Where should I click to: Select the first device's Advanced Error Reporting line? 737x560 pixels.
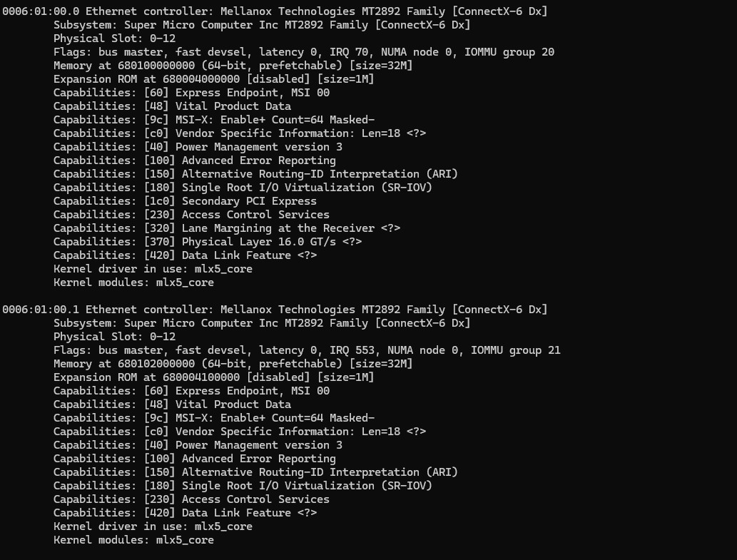click(194, 161)
